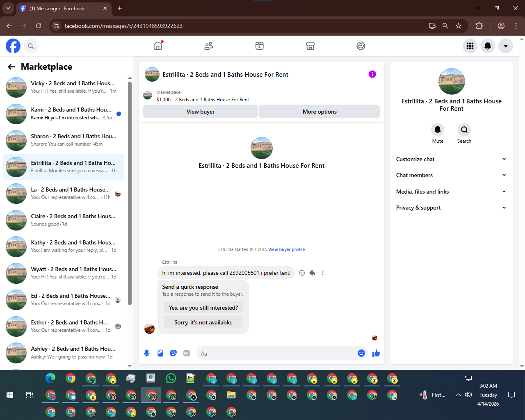The width and height of the screenshot is (525, 420).
Task: Expand Media, files and links section
Action: click(x=451, y=192)
